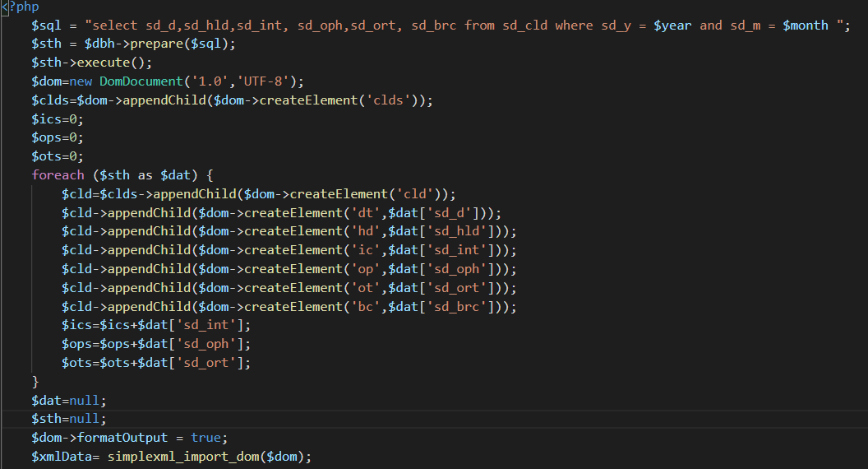
Task: Click the 'foreach' keyword
Action: pos(58,175)
